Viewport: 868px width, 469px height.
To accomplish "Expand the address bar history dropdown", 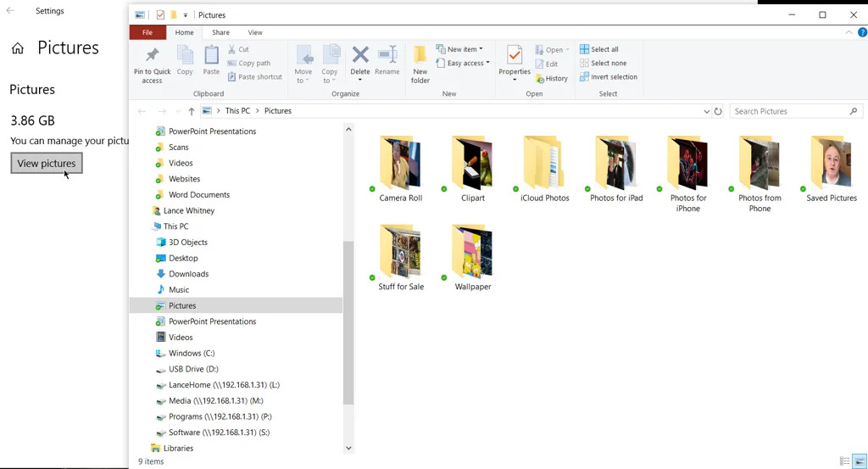I will point(707,111).
